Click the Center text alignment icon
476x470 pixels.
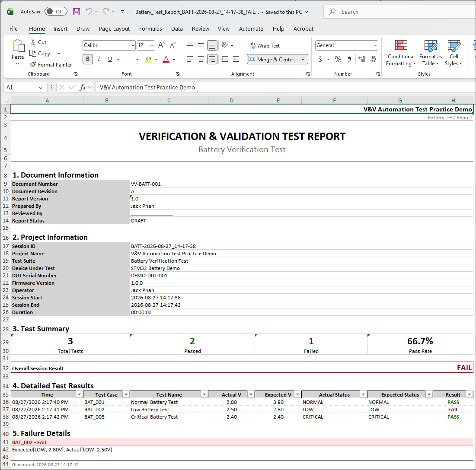pos(201,59)
